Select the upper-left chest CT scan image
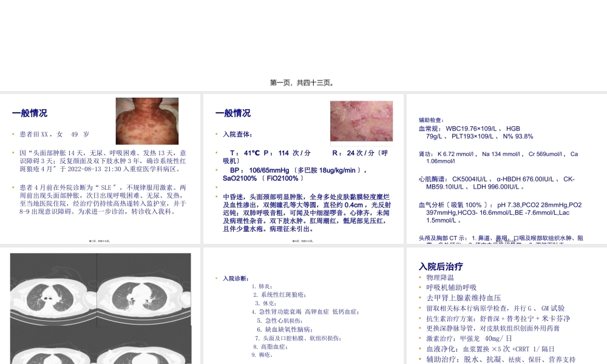The width and height of the screenshot is (607, 364). (x=53, y=288)
